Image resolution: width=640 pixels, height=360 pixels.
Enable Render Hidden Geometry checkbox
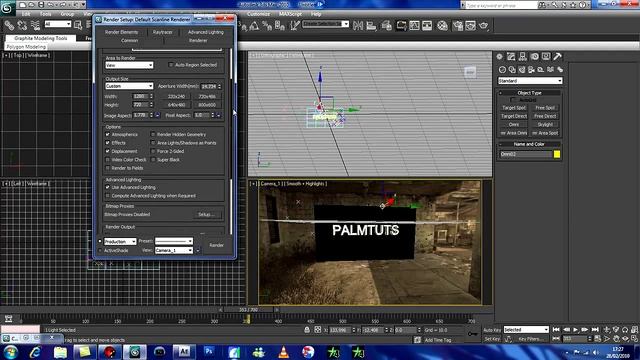153,134
